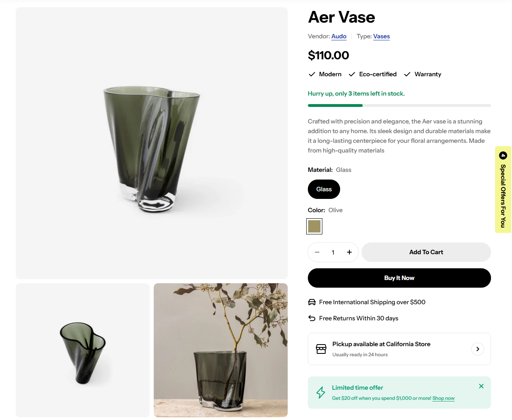Click the Eco-certified checkmark icon
Viewport: 512px width, 420px height.
click(x=352, y=74)
